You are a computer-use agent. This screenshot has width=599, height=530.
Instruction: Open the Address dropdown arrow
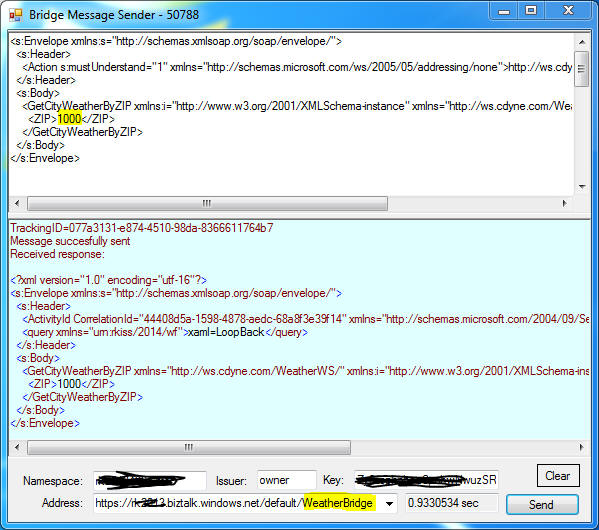click(389, 504)
